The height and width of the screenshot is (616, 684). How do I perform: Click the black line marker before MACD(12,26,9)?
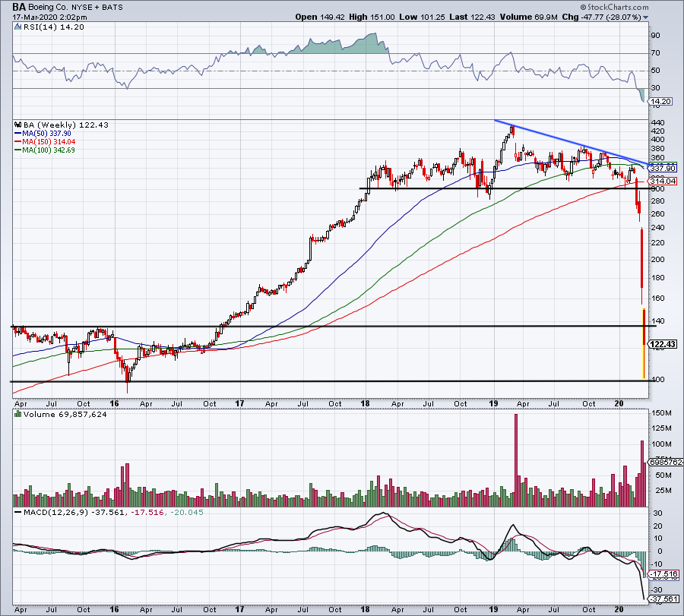pyautogui.click(x=18, y=512)
